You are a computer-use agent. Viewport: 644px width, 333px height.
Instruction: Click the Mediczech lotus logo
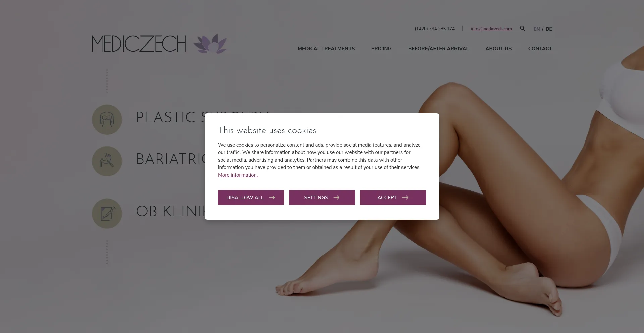coord(210,44)
